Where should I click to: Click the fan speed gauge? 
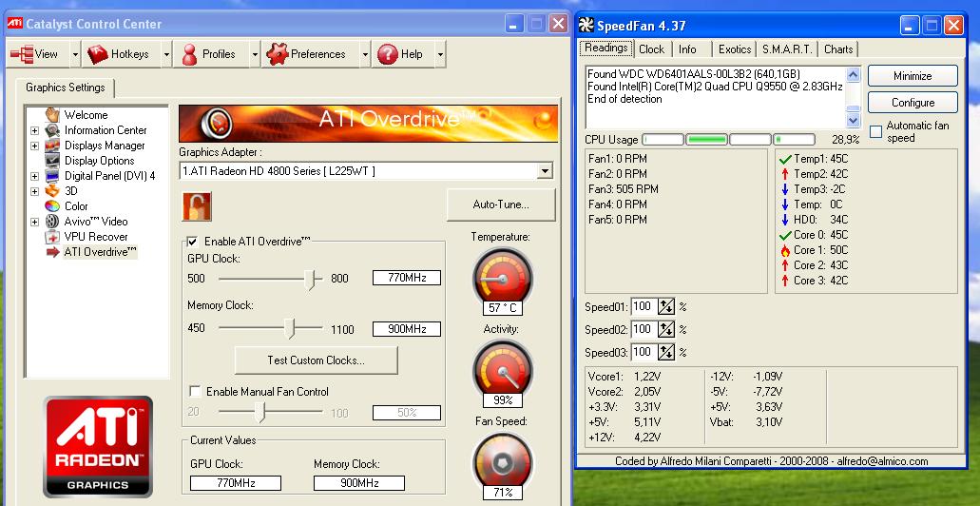click(x=503, y=463)
